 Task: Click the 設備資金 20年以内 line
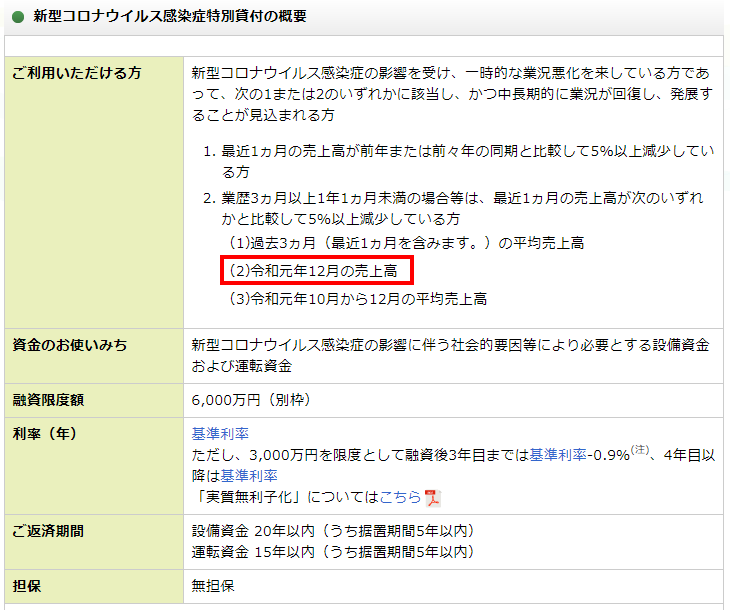pos(333,531)
